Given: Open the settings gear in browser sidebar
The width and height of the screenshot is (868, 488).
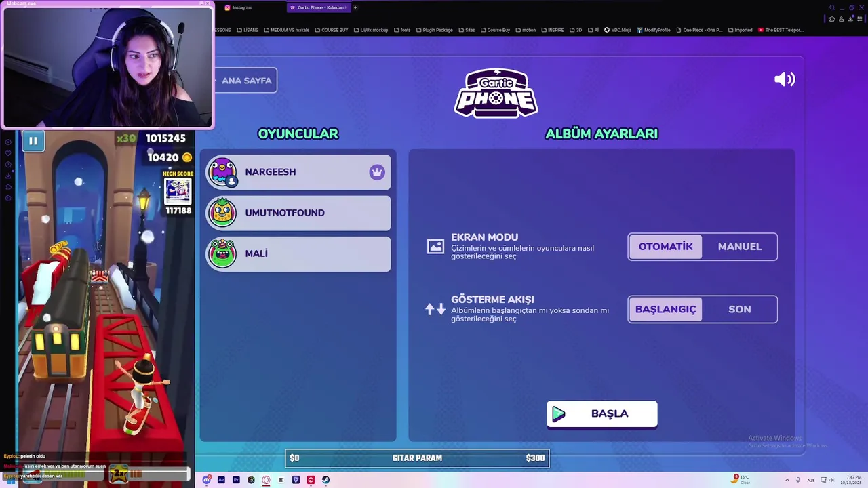Looking at the screenshot, I should click(8, 198).
